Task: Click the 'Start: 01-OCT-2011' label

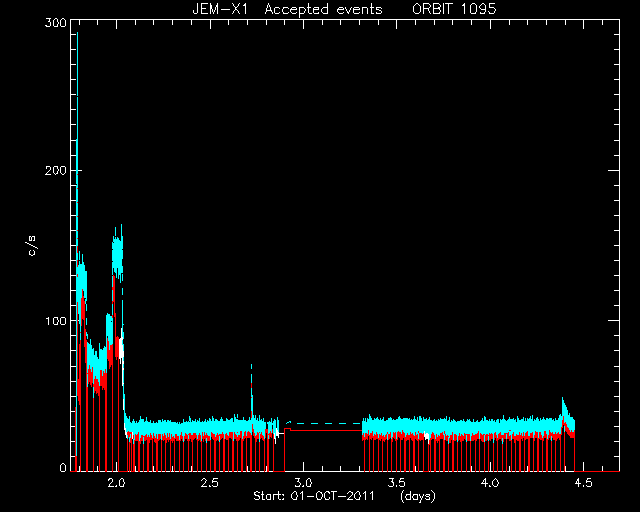Action: (x=314, y=496)
